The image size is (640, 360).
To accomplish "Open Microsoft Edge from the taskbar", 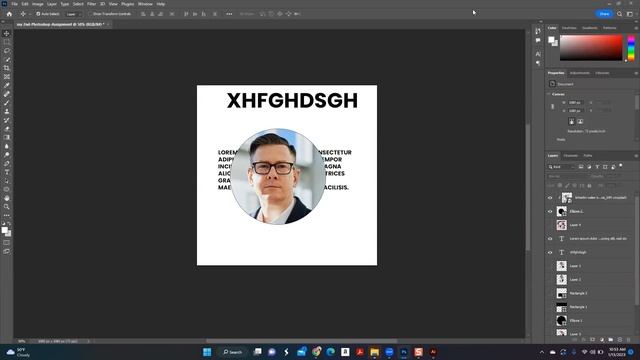I will click(x=331, y=352).
